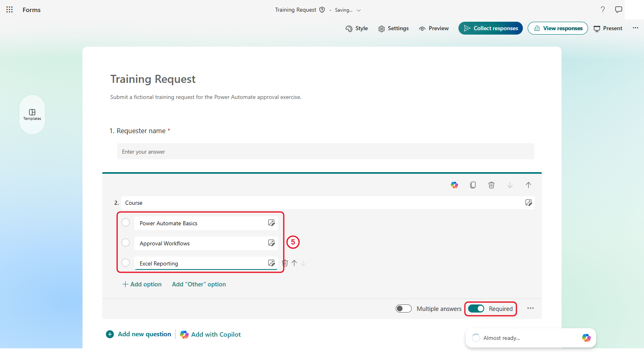Move the Course question down with arrow
Image resolution: width=644 pixels, height=362 pixels.
point(510,185)
